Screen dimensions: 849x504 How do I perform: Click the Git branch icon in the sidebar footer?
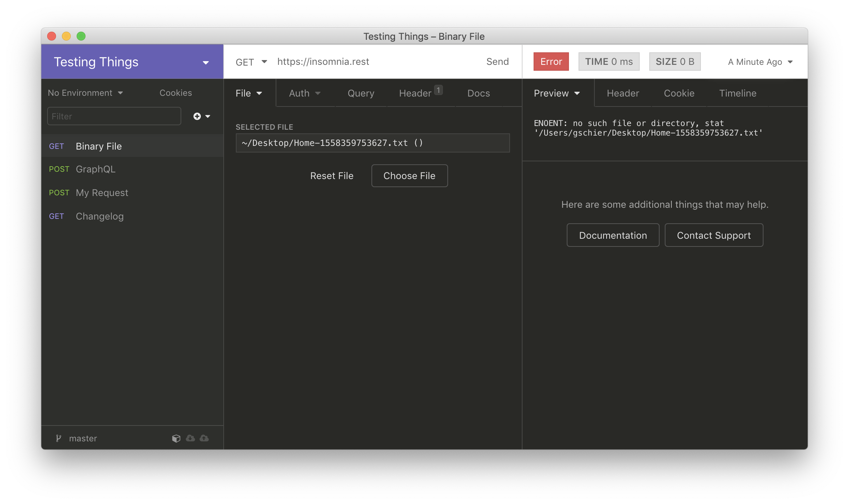[x=59, y=438]
